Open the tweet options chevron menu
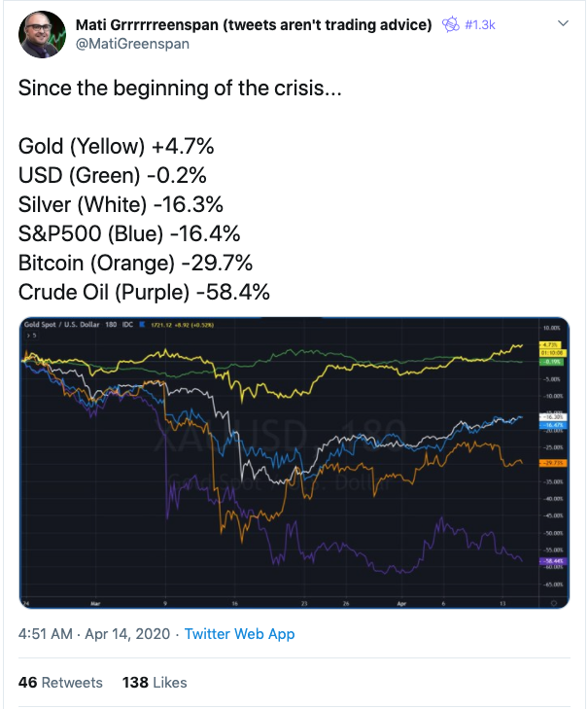588x709 pixels. pyautogui.click(x=563, y=23)
